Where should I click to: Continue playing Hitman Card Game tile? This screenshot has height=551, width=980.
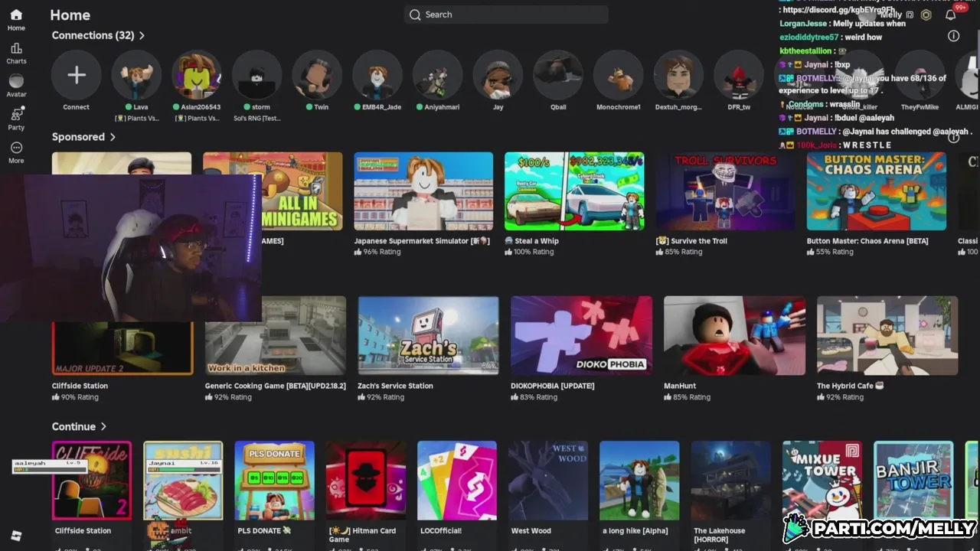tap(365, 481)
